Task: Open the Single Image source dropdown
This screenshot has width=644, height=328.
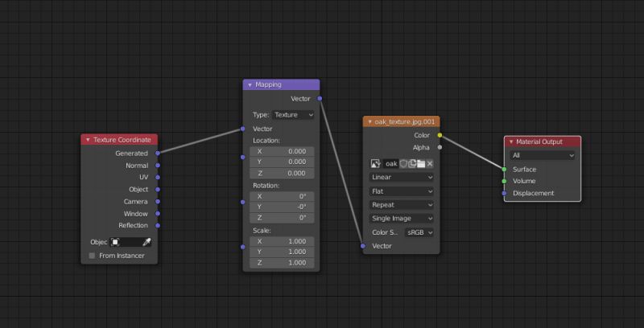Action: [402, 219]
